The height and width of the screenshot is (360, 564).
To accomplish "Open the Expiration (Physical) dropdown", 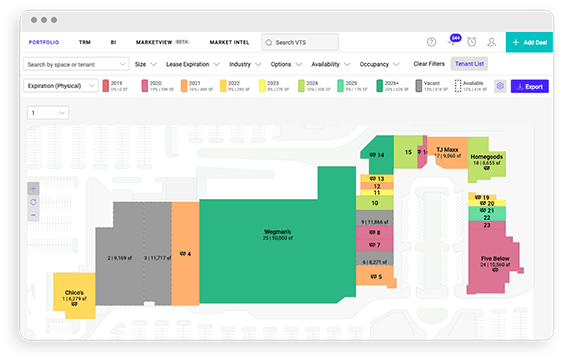I will [61, 86].
